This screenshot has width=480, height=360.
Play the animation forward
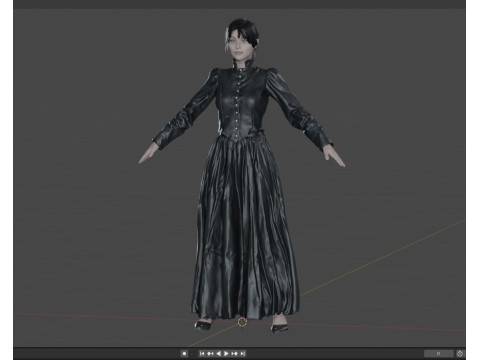[x=226, y=354]
